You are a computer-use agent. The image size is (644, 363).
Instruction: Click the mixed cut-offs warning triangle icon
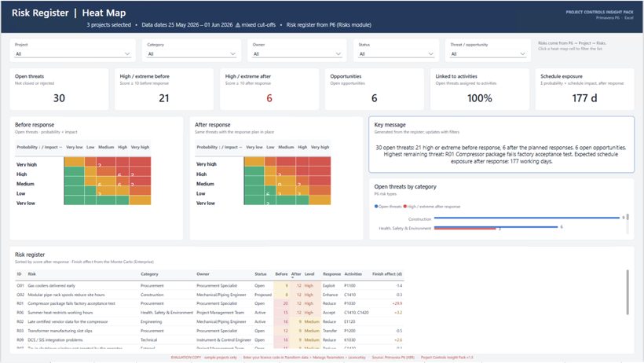coord(238,24)
